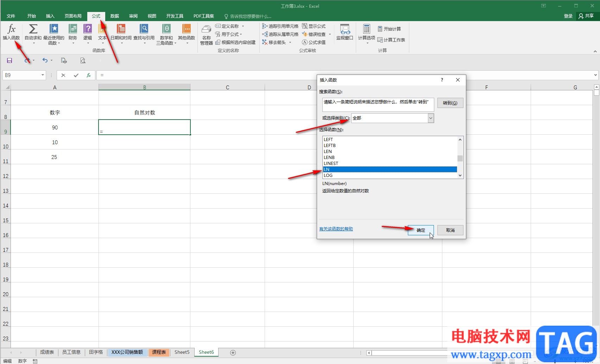
Task: Open Math and Trig functions icon
Action: (166, 29)
